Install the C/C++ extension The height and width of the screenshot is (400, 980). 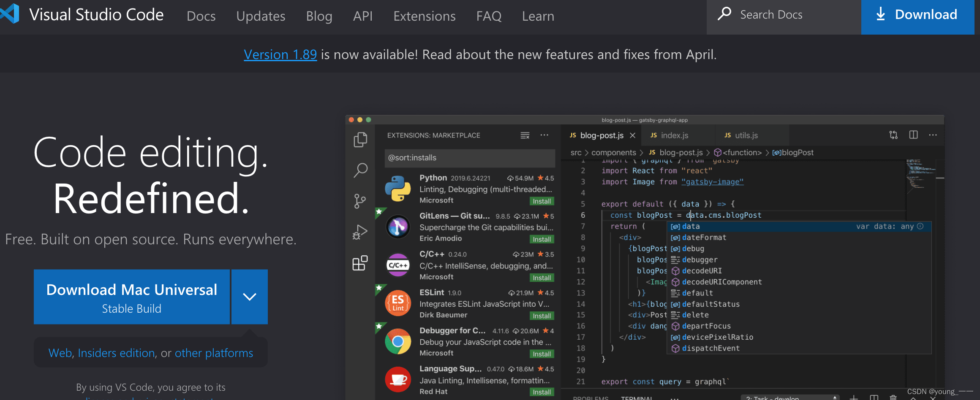(542, 278)
